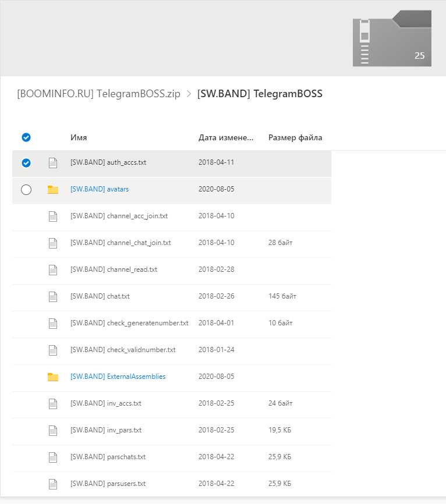Sort by the Имя column header
446x504 pixels.
tap(79, 137)
